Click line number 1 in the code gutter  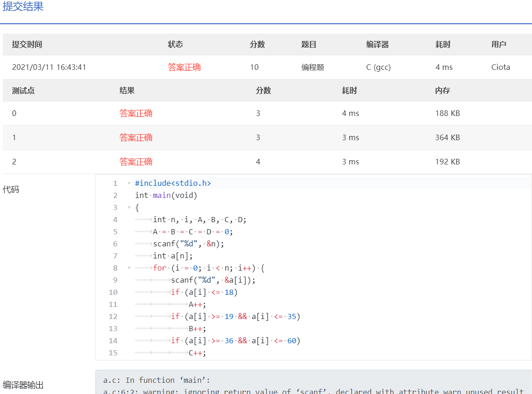pos(115,183)
